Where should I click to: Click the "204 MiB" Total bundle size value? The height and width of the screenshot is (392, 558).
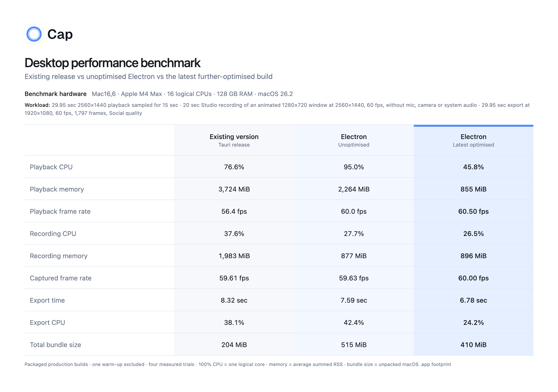pos(234,345)
